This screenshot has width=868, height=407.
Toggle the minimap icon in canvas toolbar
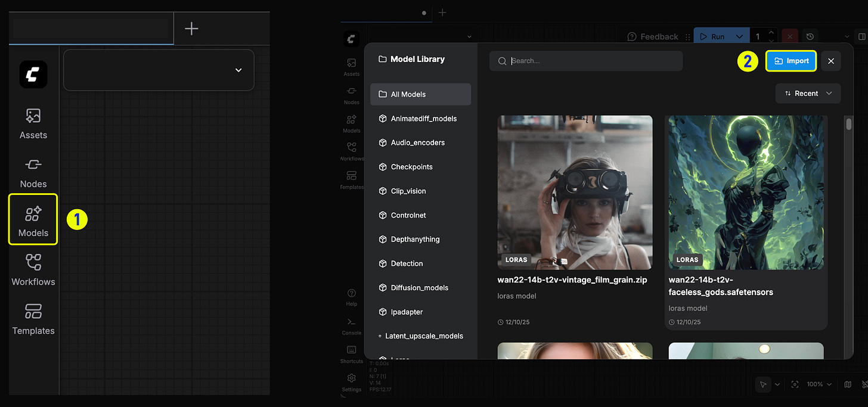point(848,385)
